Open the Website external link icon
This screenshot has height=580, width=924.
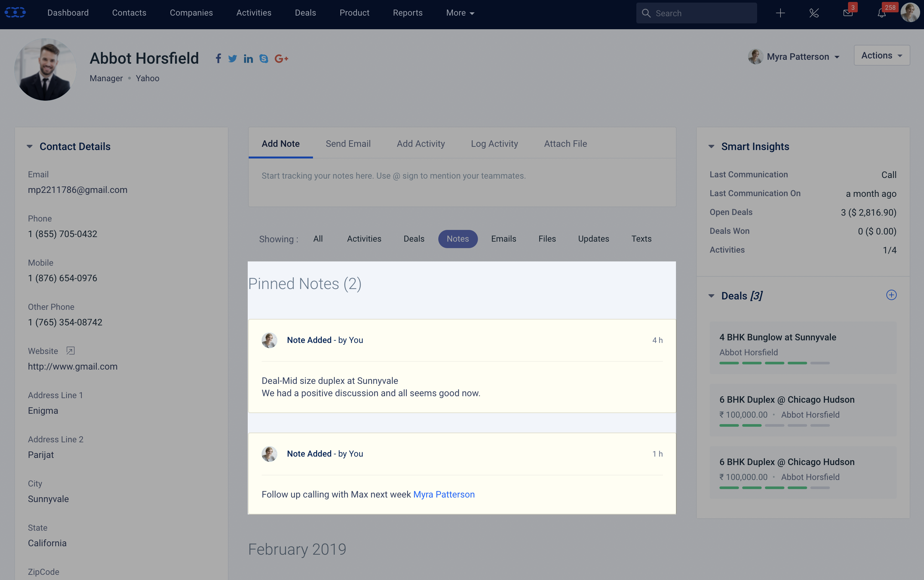pos(70,351)
